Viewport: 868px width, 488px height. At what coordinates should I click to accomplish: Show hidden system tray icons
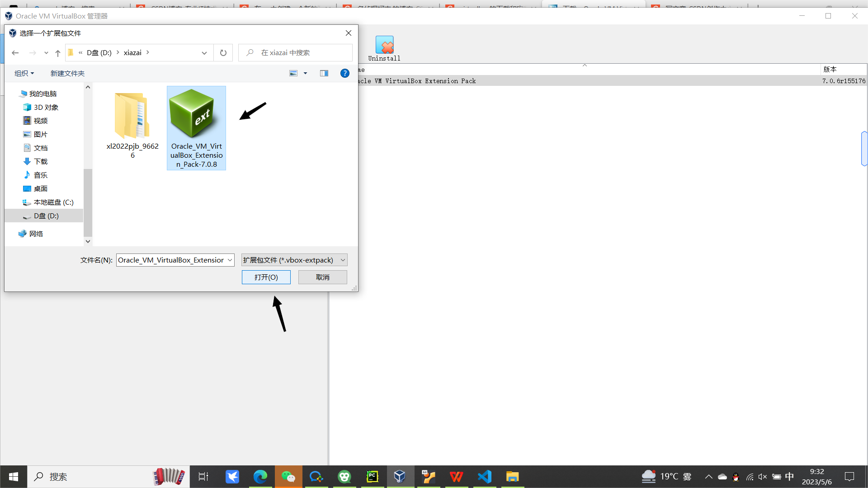(709, 477)
